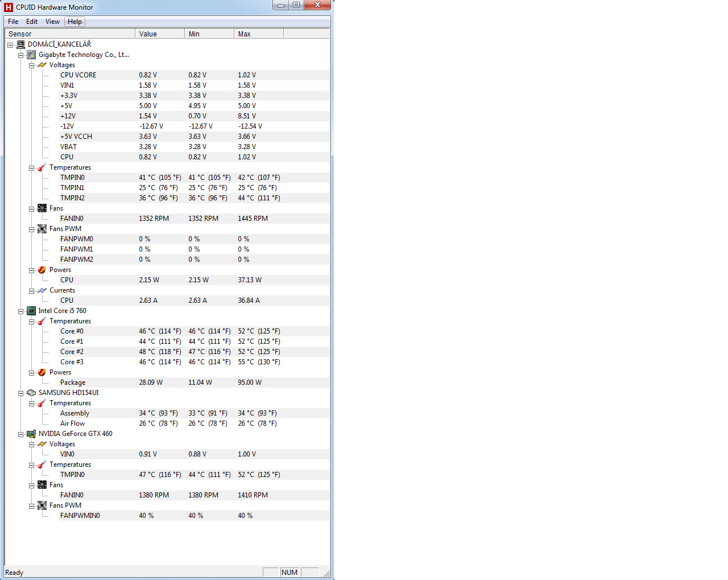This screenshot has height=580, width=728.
Task: Click the Fans PWM icon above FANPWM0
Action: tap(42, 229)
